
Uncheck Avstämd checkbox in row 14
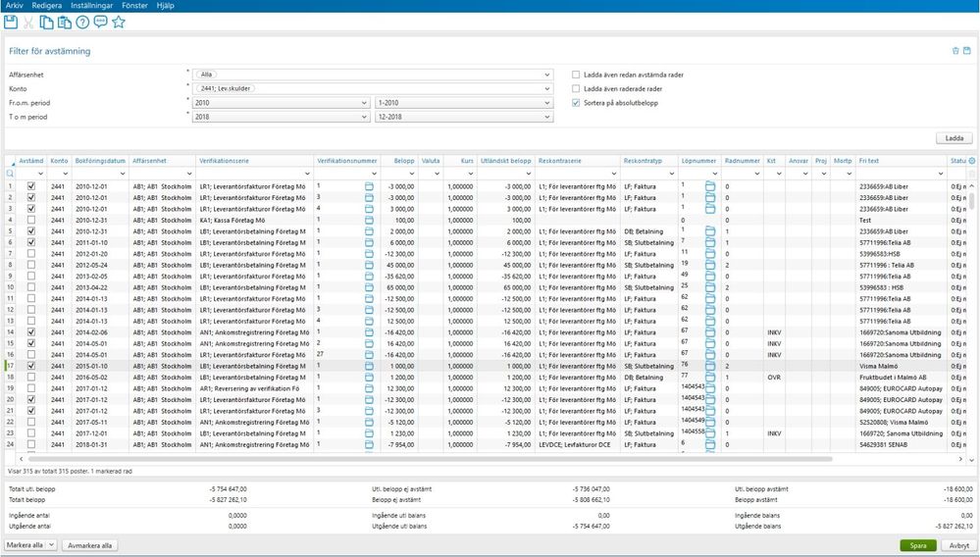[31, 332]
